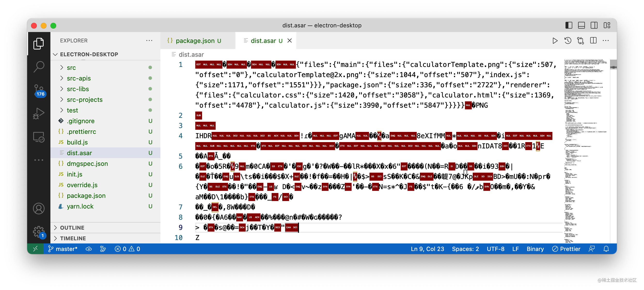
Task: Click dist.asar breadcrumb
Action: coord(191,55)
